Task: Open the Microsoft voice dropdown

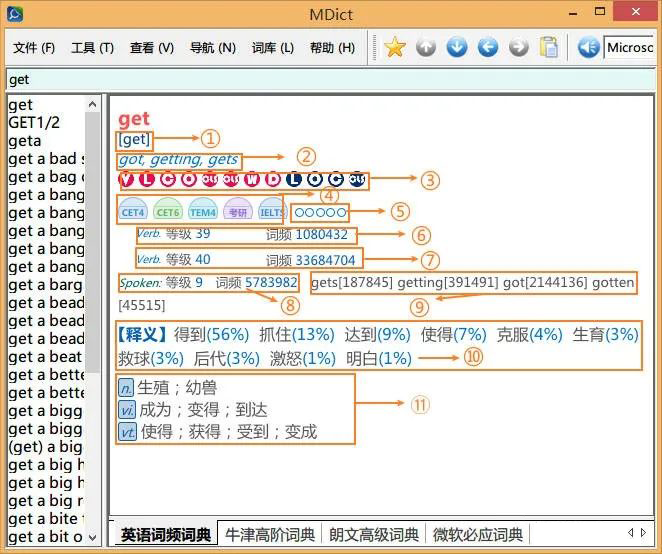Action: click(x=629, y=47)
